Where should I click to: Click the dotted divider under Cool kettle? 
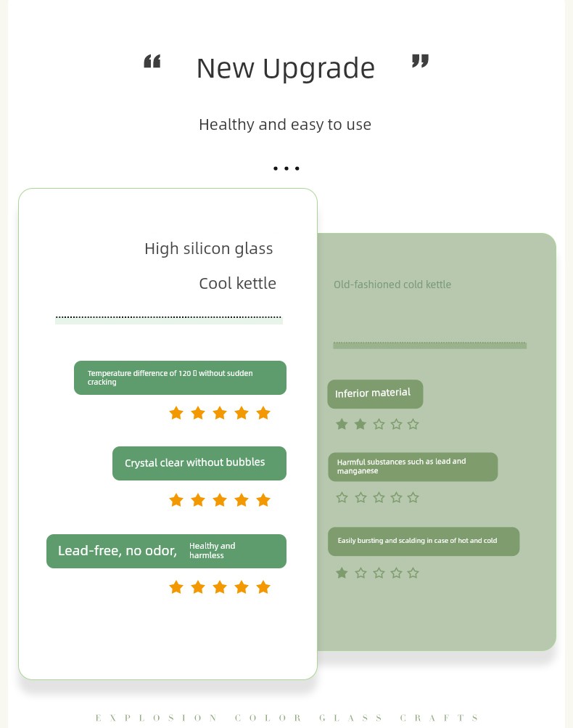[169, 319]
